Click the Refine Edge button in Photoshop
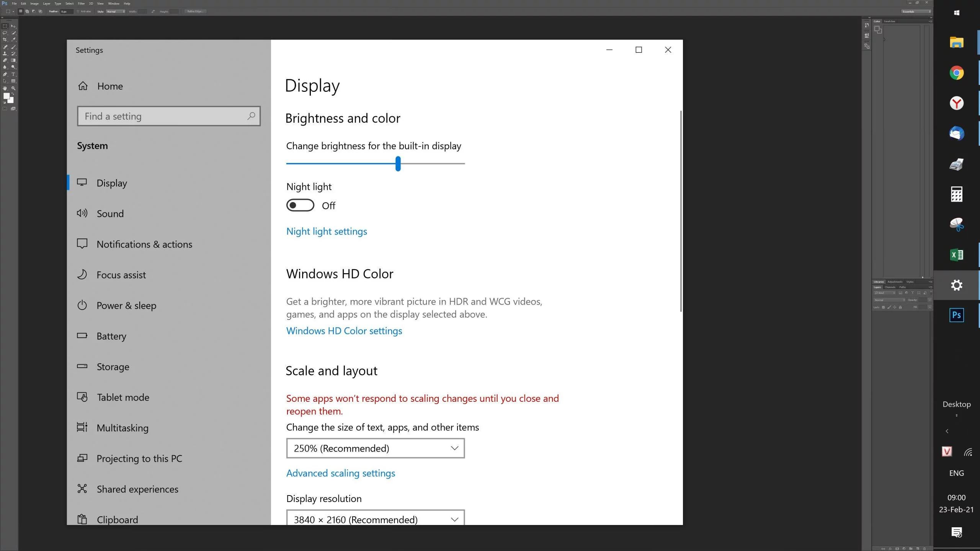Viewport: 980px width, 551px height. click(x=196, y=11)
